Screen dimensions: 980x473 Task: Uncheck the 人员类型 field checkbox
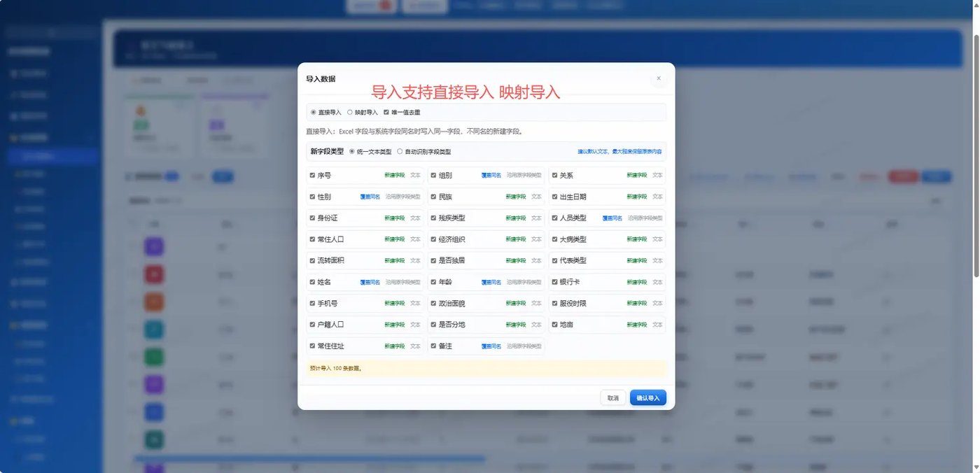tap(554, 218)
